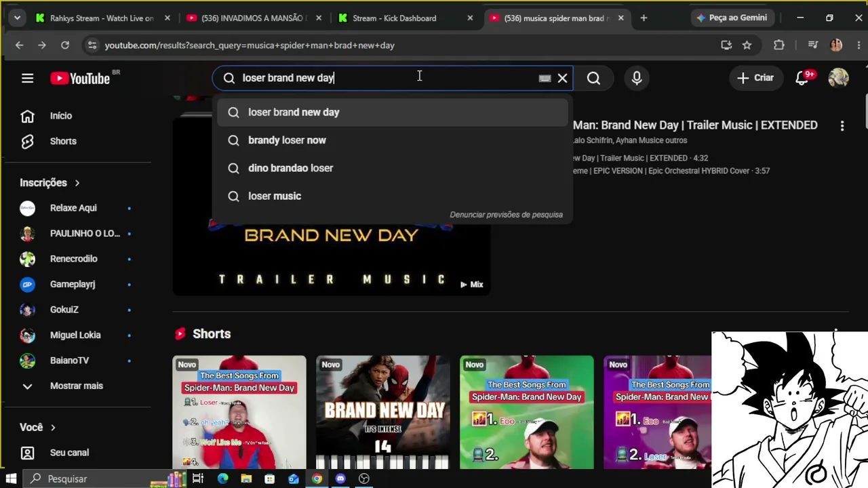Reload the current page
868x488 pixels.
[65, 45]
